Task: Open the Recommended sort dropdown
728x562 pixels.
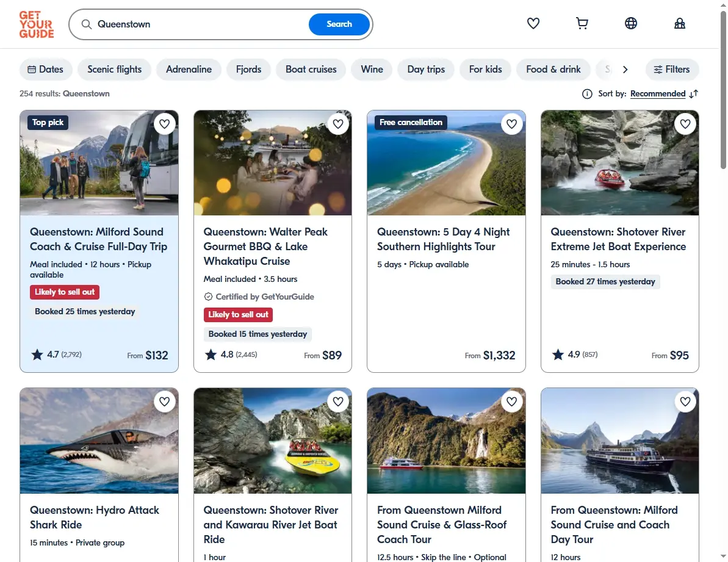Action: tap(657, 94)
